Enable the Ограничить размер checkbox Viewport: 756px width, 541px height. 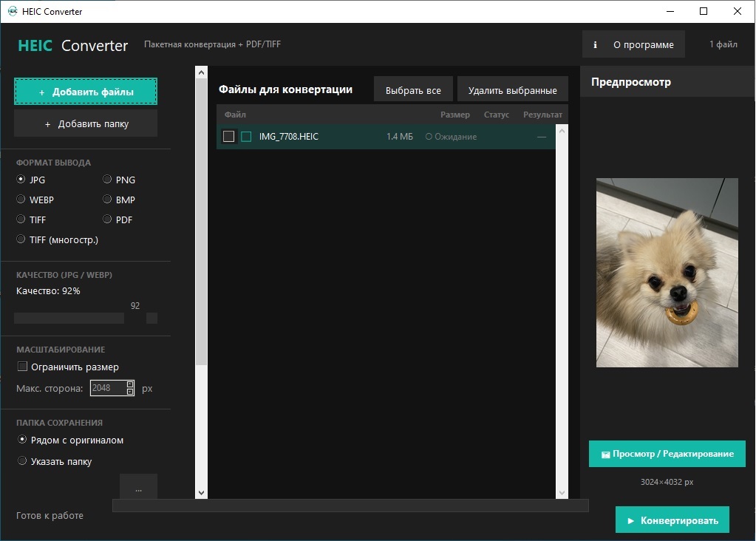coord(22,367)
